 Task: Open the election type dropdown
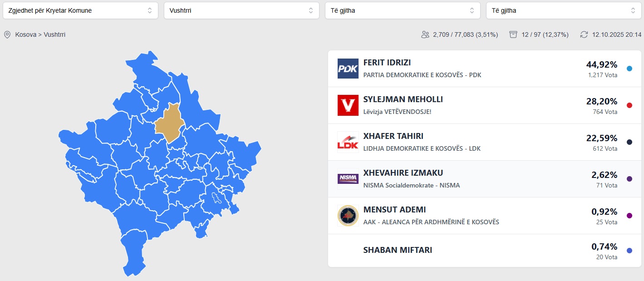tap(80, 10)
